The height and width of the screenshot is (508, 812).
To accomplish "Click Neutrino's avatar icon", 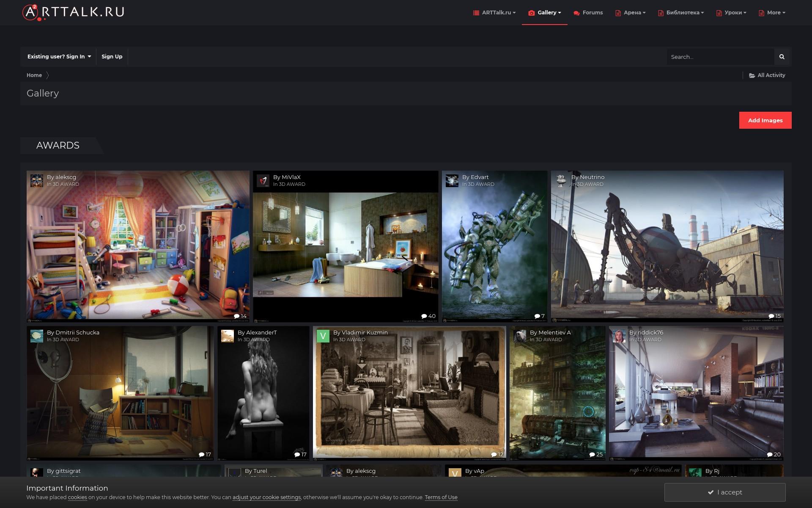I will [x=561, y=181].
